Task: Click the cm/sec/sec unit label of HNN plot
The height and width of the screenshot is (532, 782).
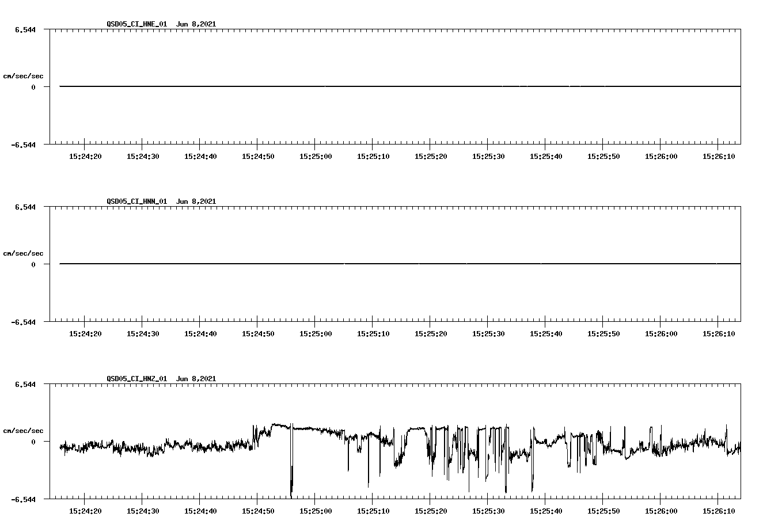Action: tap(23, 254)
